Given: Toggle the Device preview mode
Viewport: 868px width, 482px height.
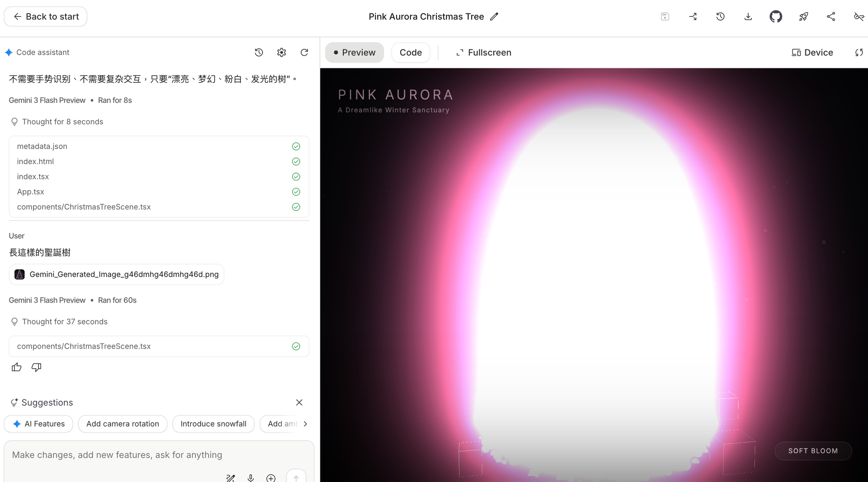Looking at the screenshot, I should click(812, 53).
